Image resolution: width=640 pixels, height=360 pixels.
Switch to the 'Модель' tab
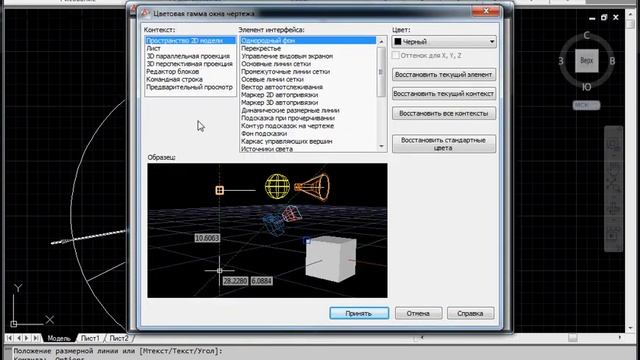coord(59,338)
